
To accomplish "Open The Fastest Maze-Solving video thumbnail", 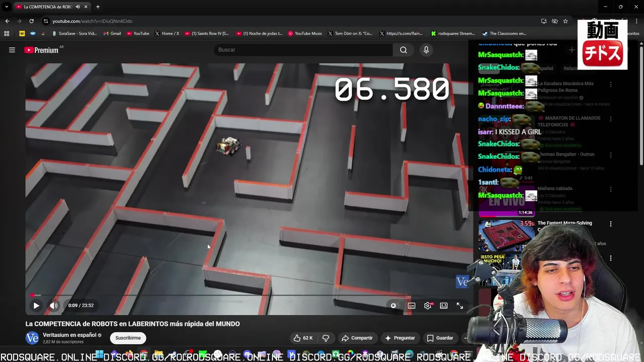I will click(506, 235).
